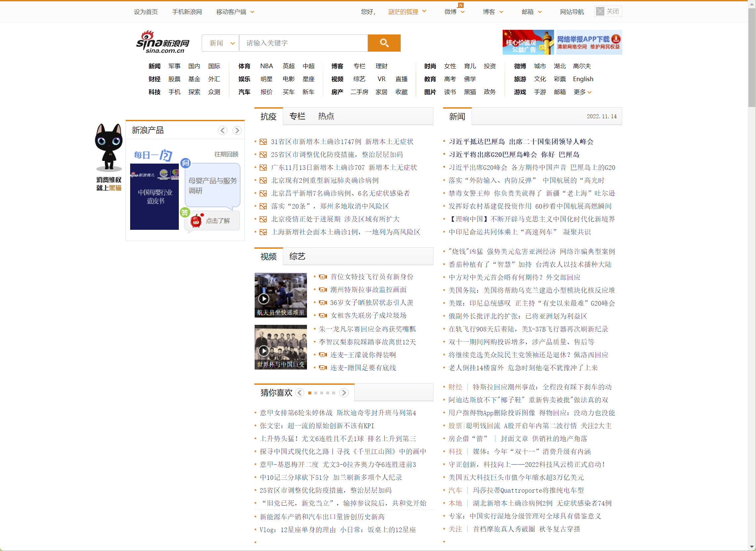756x551 pixels.
Task: Click the 点击了解 button
Action: [x=218, y=221]
